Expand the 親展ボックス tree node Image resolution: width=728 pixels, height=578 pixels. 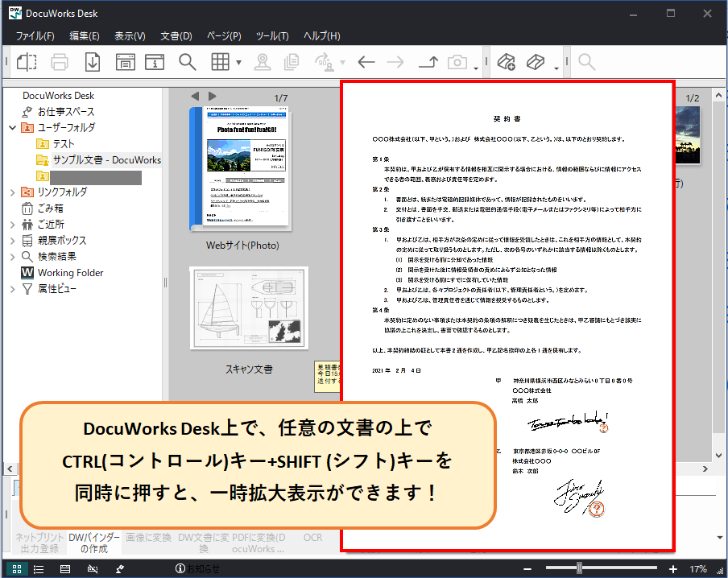click(13, 241)
